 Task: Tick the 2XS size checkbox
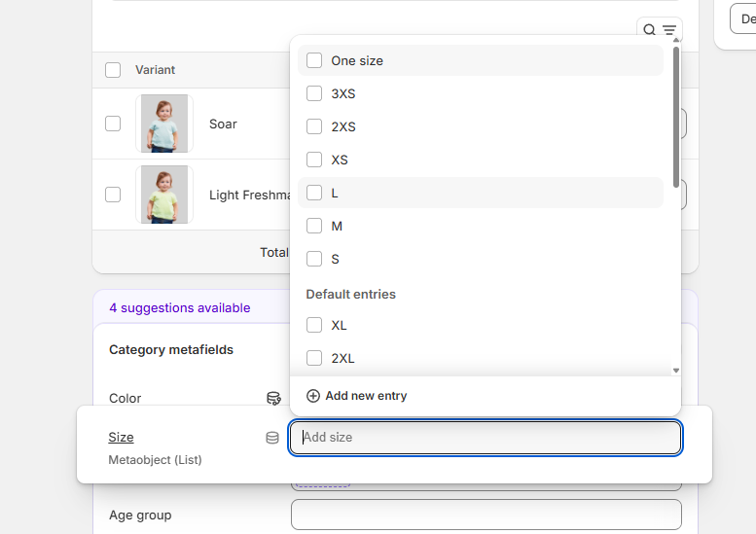[x=314, y=126]
